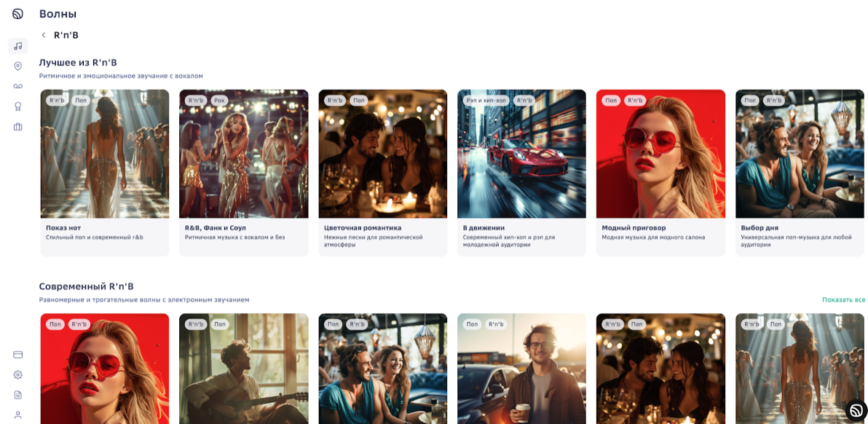Open the music note Waves section icon
The height and width of the screenshot is (424, 868).
point(17,46)
